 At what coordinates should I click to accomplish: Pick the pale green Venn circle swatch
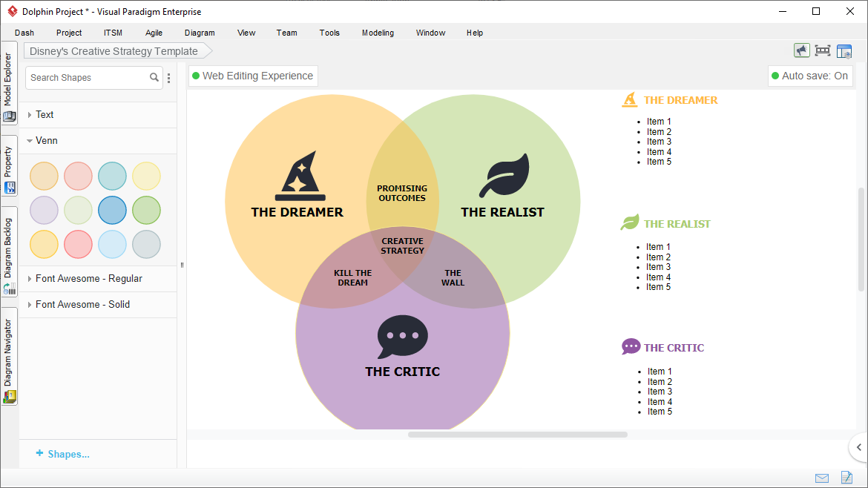click(78, 210)
